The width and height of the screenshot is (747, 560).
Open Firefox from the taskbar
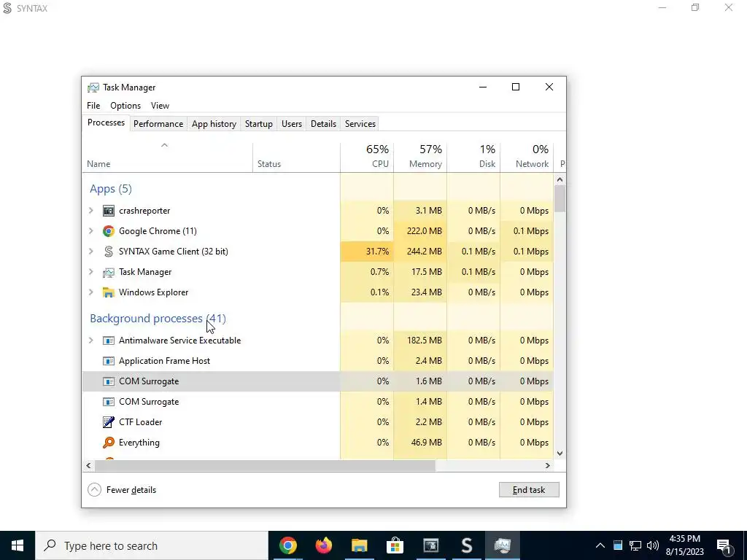pyautogui.click(x=323, y=545)
